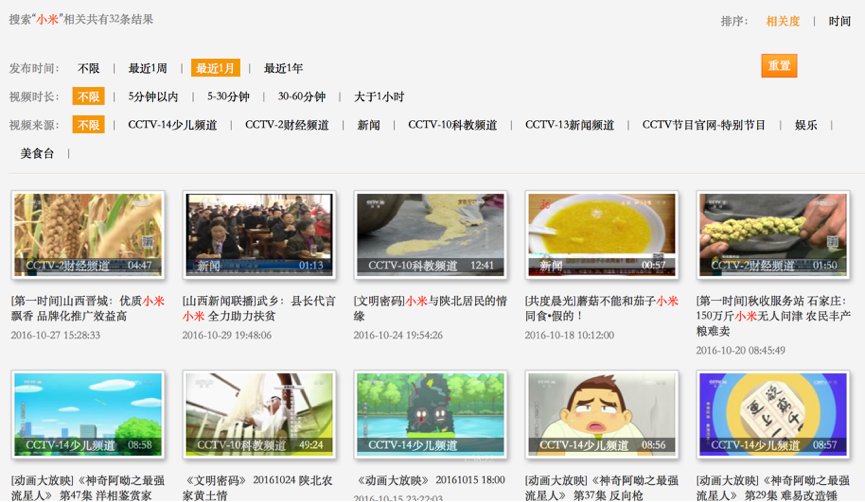Click date text 2016-10-20 08:45:49
Image resolution: width=865 pixels, height=502 pixels.
click(740, 350)
